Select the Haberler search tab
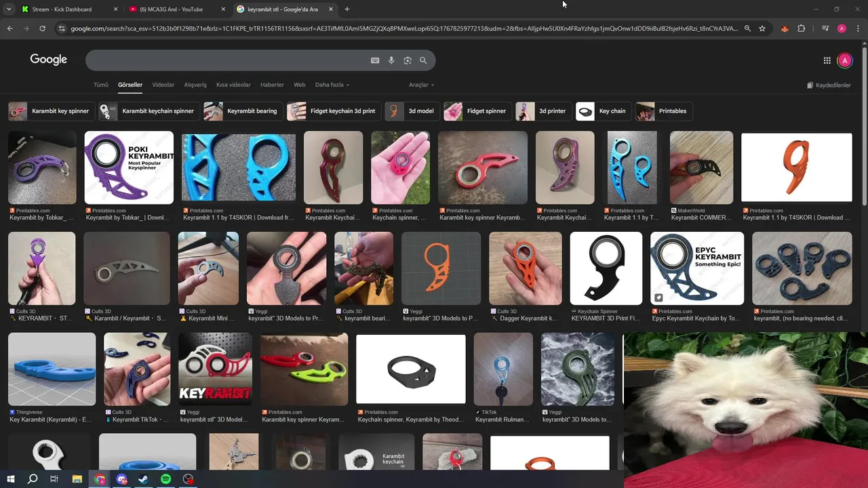Image resolution: width=868 pixels, height=488 pixels. pos(273,85)
